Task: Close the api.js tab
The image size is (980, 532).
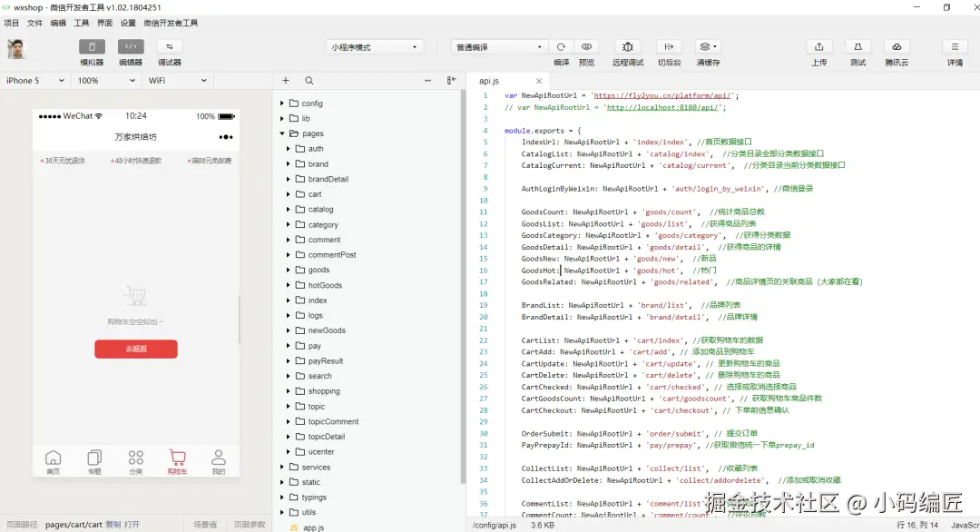Action: (x=539, y=82)
